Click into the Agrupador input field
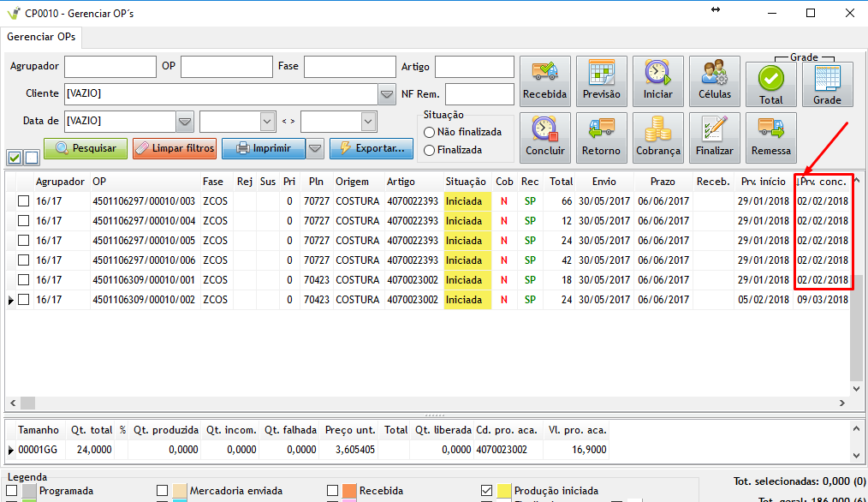 click(x=109, y=66)
